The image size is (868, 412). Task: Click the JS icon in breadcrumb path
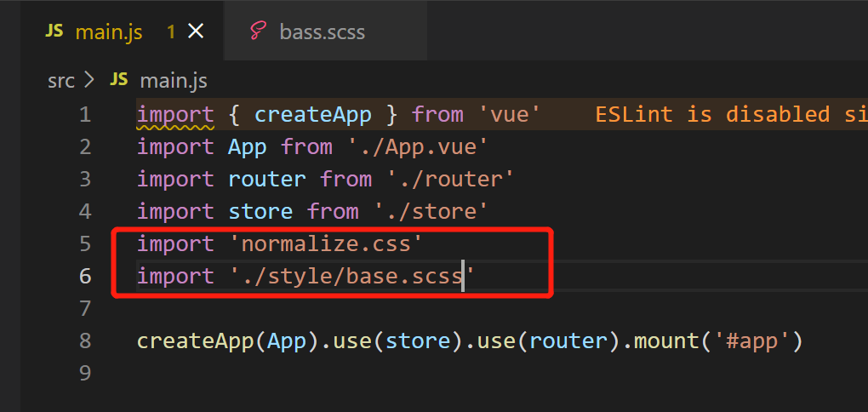click(x=119, y=80)
